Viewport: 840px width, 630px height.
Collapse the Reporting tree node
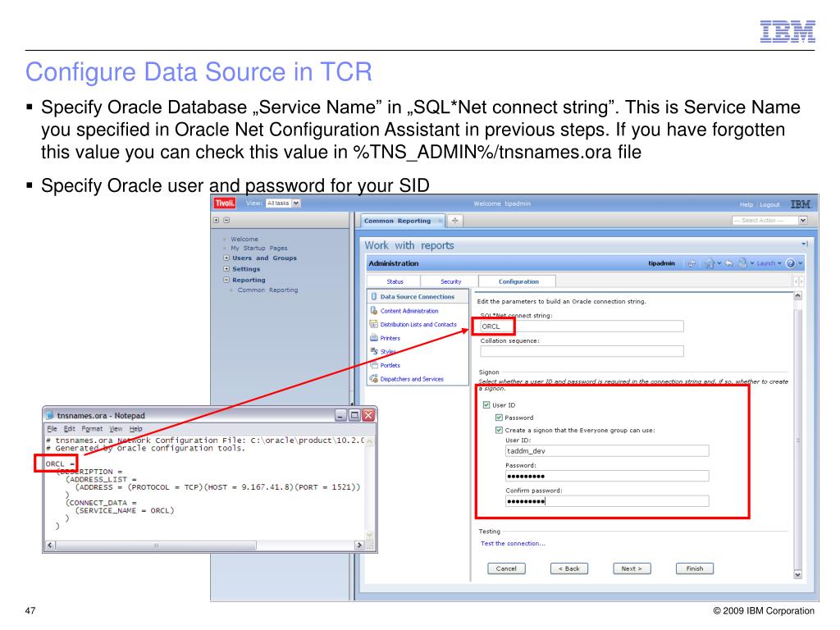[226, 280]
